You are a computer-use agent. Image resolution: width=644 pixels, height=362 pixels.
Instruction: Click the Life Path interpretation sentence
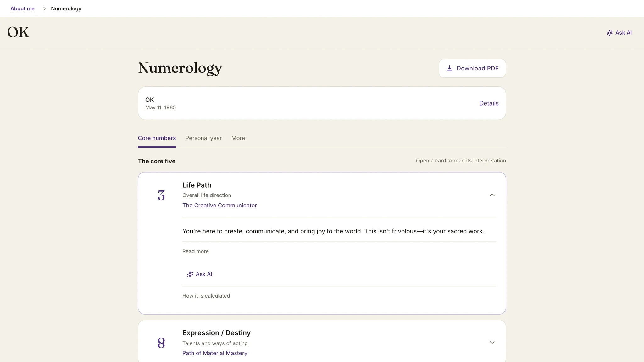pyautogui.click(x=333, y=231)
